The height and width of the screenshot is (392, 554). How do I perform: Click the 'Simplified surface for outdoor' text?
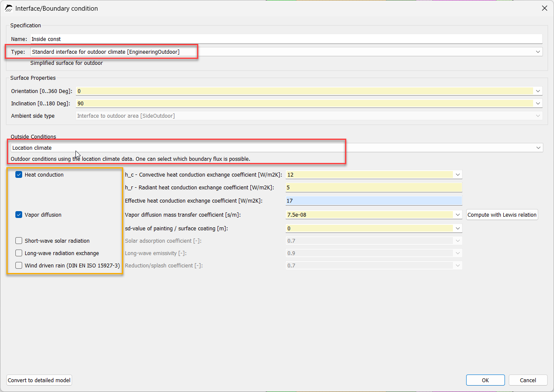(67, 63)
